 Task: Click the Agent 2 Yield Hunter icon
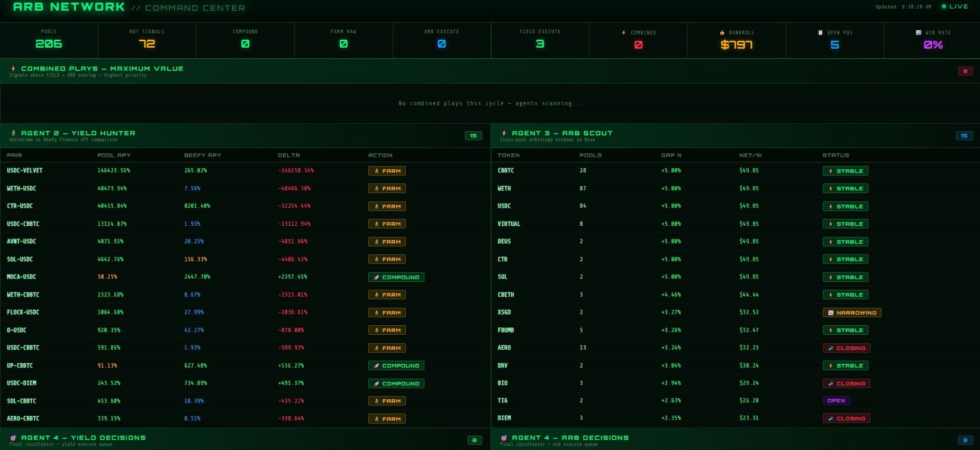click(13, 133)
